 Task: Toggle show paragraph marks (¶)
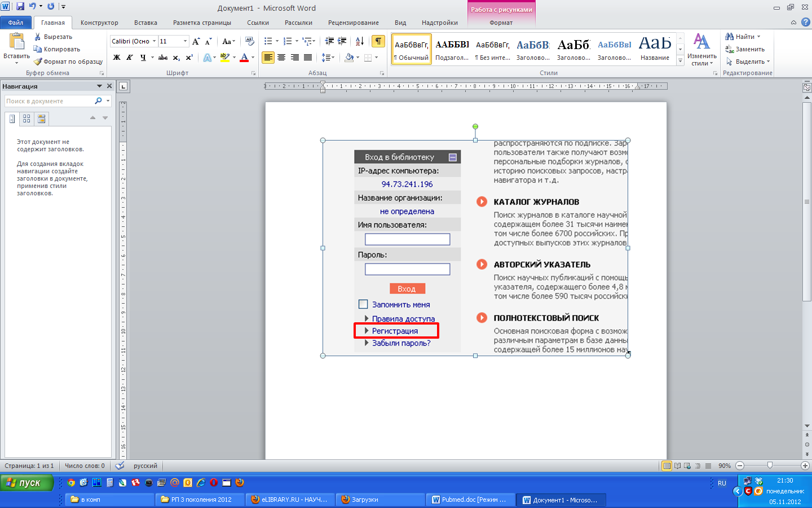point(378,41)
